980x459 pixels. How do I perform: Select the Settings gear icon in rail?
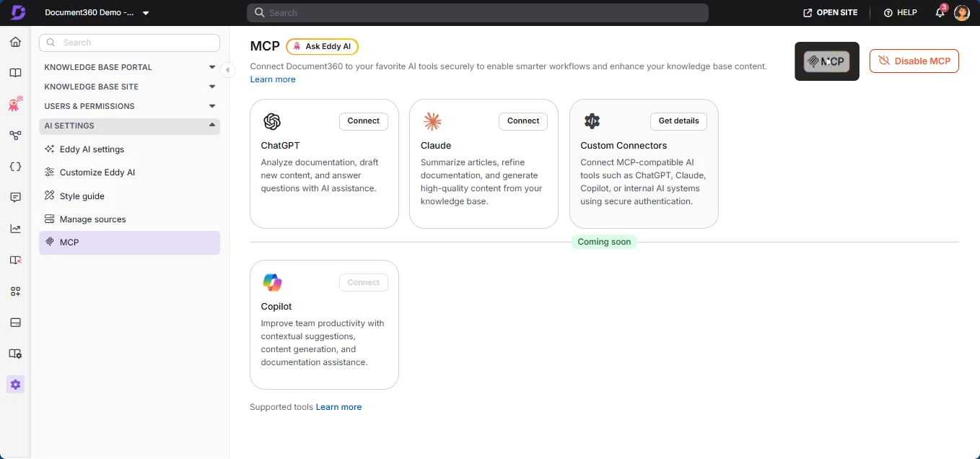(x=15, y=385)
